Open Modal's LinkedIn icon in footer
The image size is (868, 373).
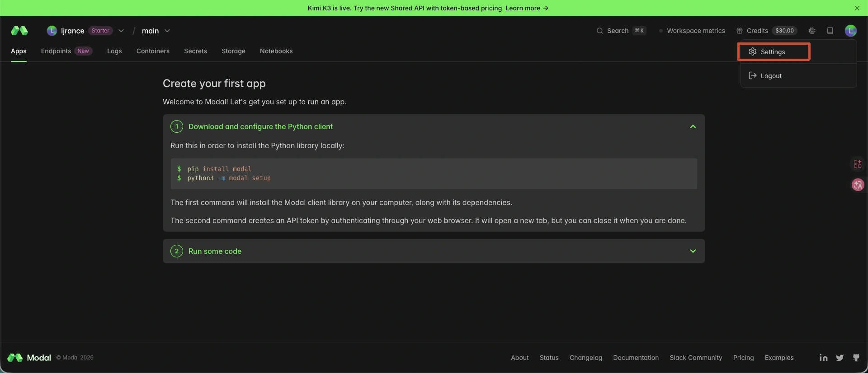[x=823, y=358]
